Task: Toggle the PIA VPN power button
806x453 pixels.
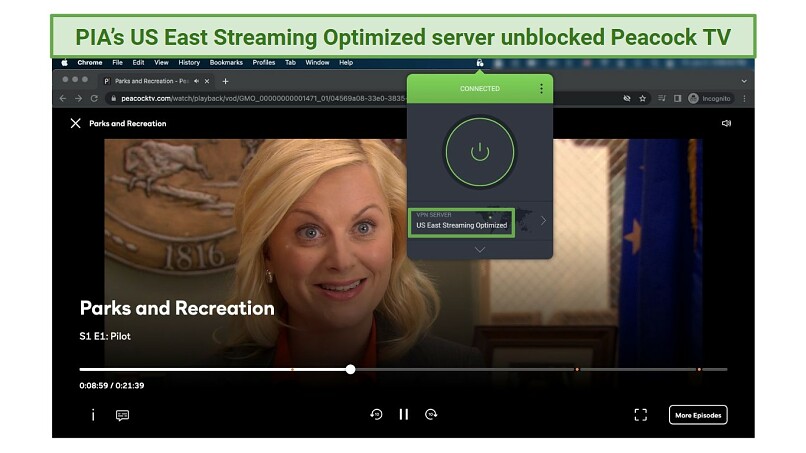Action: pyautogui.click(x=480, y=152)
